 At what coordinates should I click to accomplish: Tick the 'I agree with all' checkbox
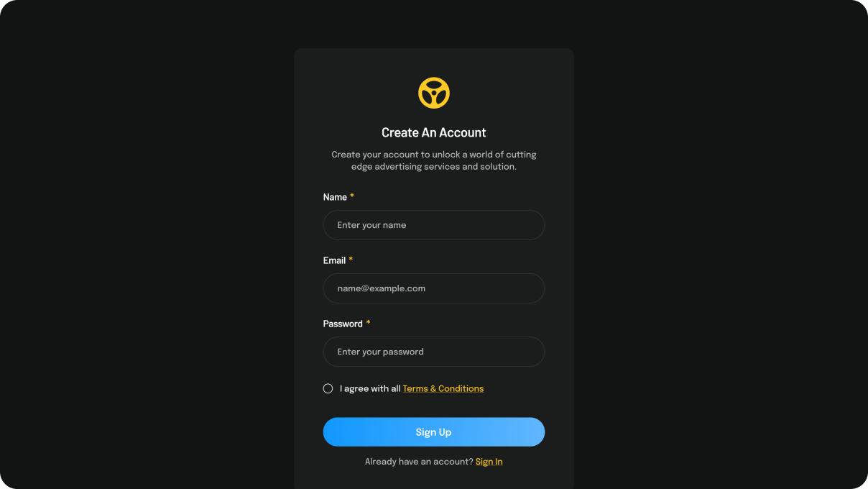point(328,388)
